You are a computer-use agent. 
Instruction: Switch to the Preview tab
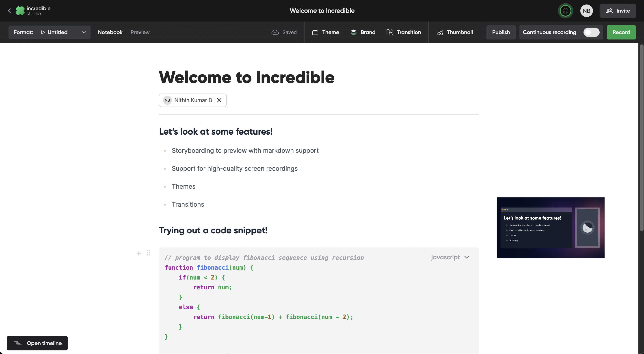(140, 32)
